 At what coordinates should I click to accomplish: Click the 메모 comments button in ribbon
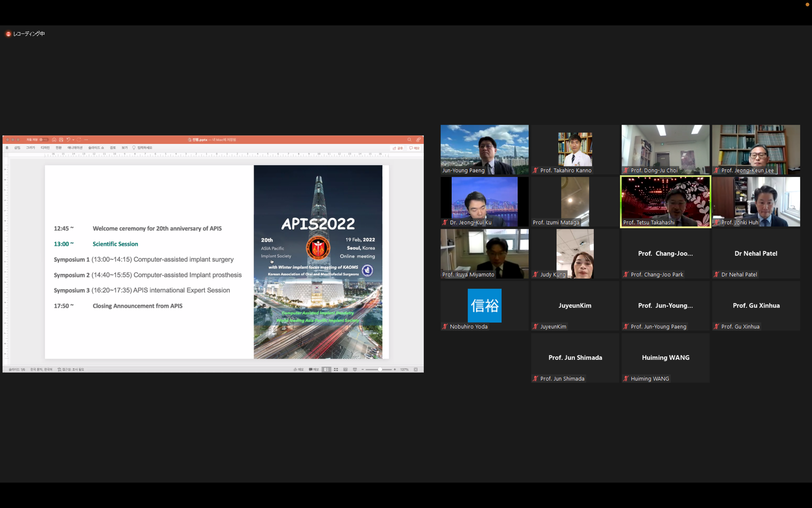pyautogui.click(x=414, y=148)
